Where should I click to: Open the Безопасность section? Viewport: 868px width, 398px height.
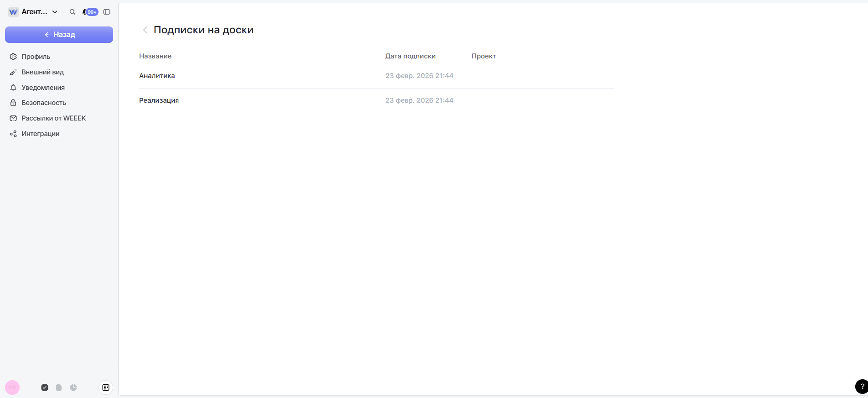coord(44,103)
